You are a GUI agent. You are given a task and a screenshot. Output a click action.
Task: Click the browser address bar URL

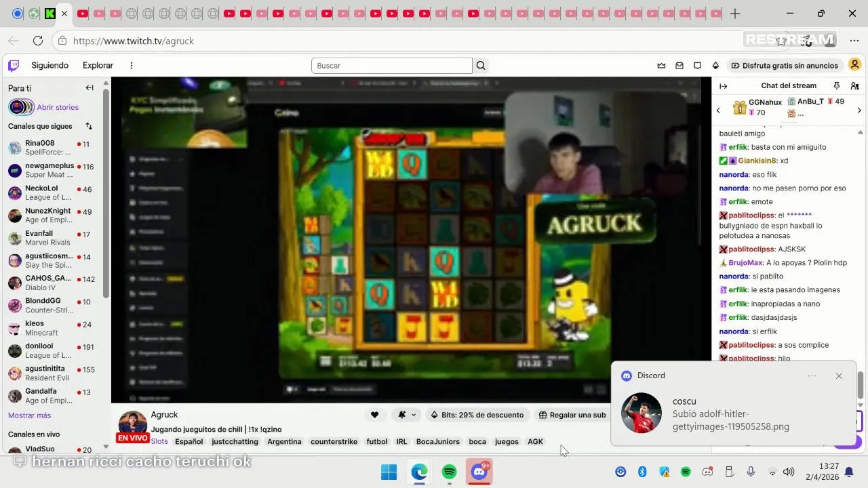(x=134, y=41)
